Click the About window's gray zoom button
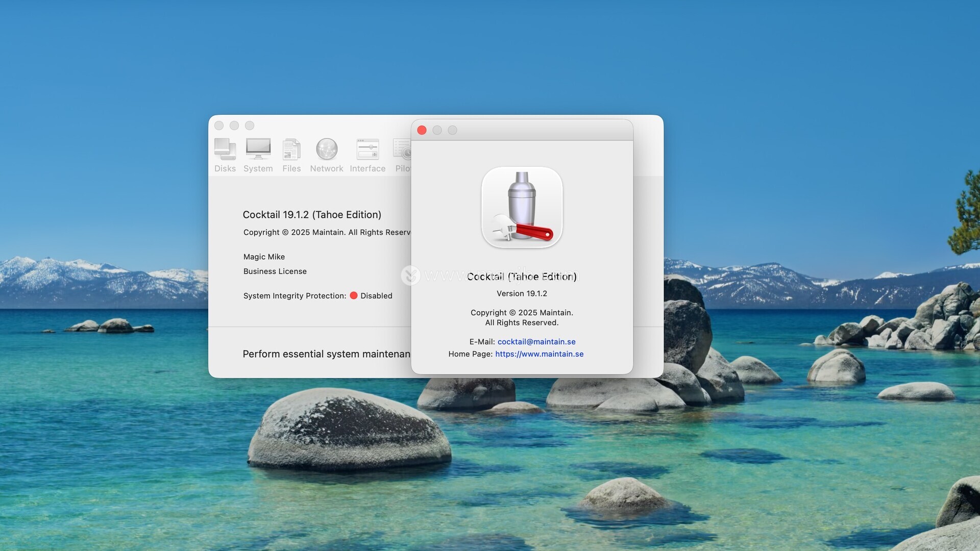The height and width of the screenshot is (551, 980). (x=452, y=130)
